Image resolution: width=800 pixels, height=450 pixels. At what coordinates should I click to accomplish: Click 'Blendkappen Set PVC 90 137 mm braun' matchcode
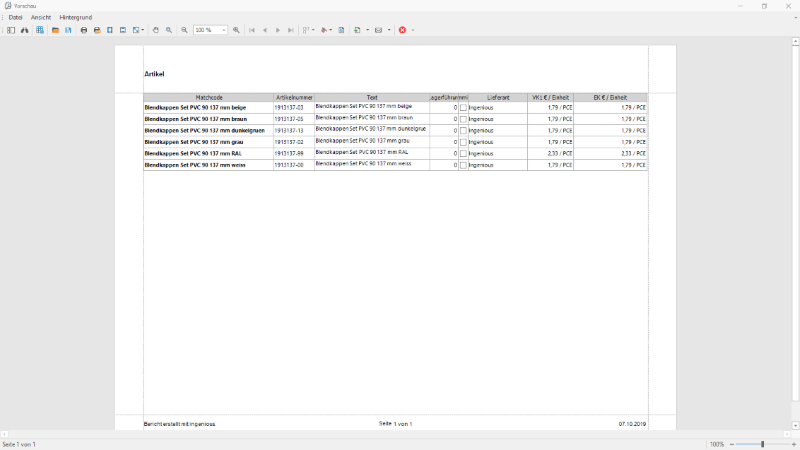pyautogui.click(x=196, y=119)
